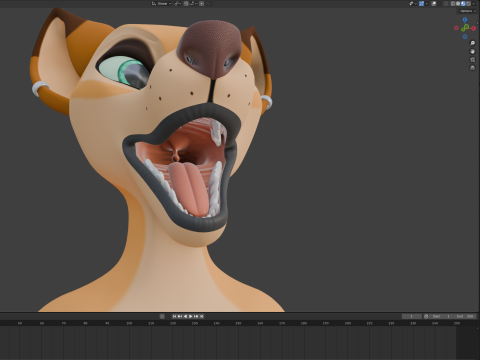
Task: Open the pivot point dropdown
Action: click(x=178, y=3)
